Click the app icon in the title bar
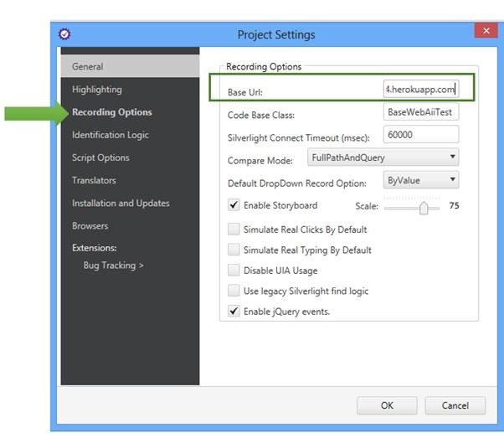 pos(64,34)
